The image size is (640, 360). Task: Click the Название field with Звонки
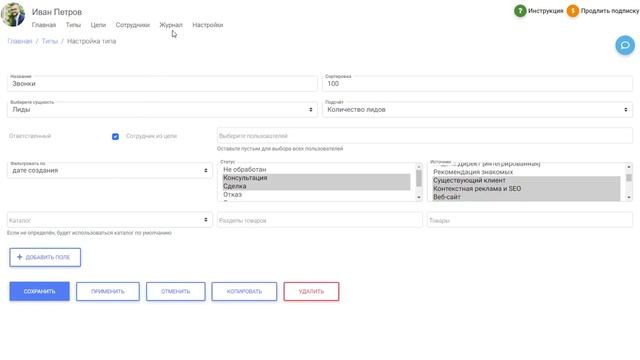click(162, 83)
